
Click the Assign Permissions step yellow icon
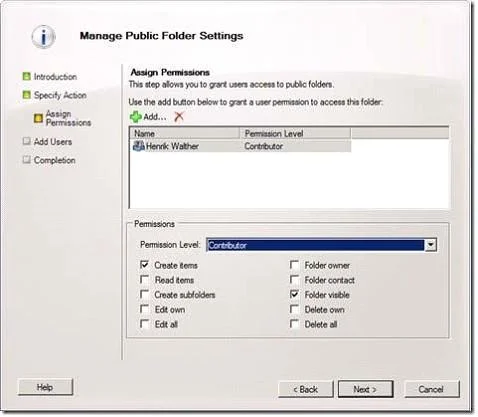[x=38, y=118]
